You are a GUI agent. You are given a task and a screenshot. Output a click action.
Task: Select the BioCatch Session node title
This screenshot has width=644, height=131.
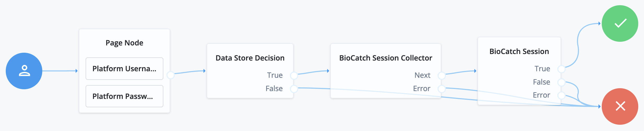click(519, 51)
